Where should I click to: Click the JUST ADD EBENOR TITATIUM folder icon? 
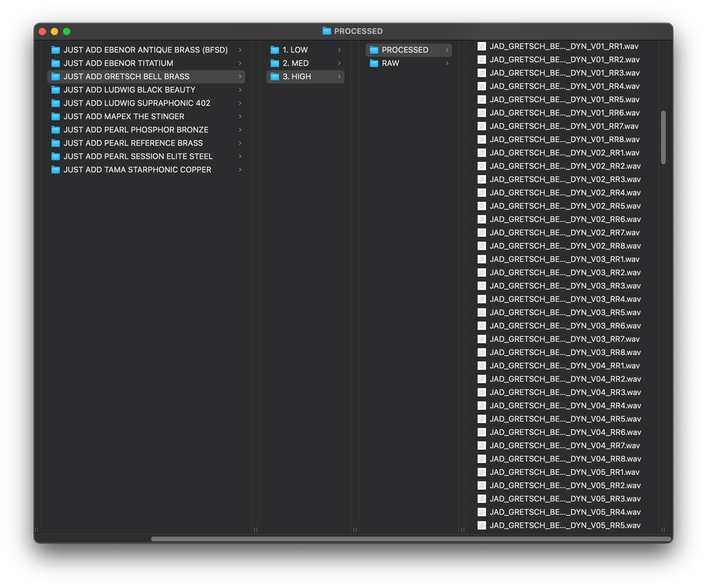(56, 63)
